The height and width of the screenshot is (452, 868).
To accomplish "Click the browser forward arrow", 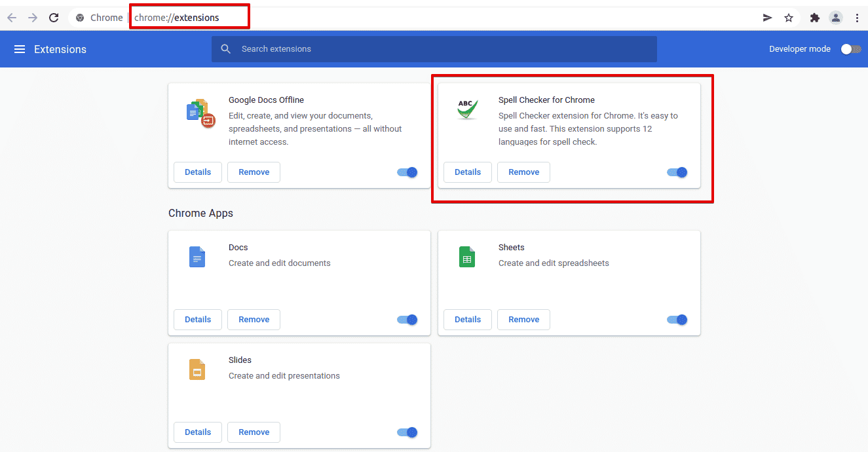I will 33,18.
